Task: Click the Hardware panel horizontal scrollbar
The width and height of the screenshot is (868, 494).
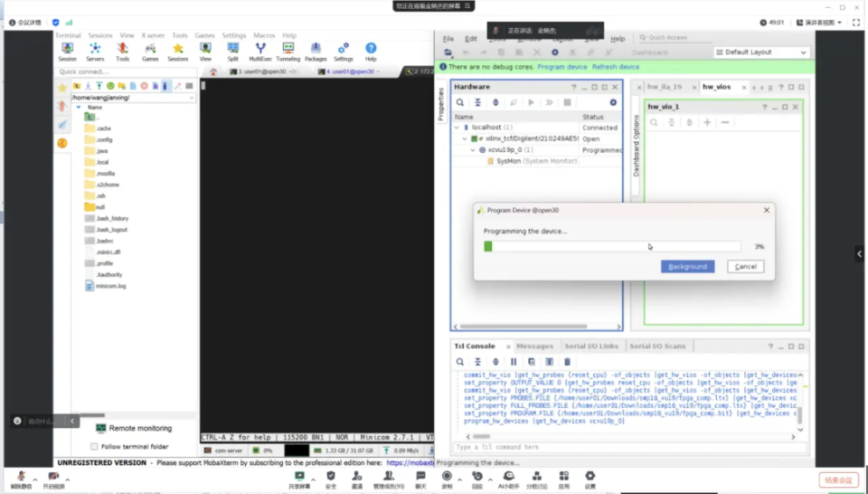Action: point(524,327)
